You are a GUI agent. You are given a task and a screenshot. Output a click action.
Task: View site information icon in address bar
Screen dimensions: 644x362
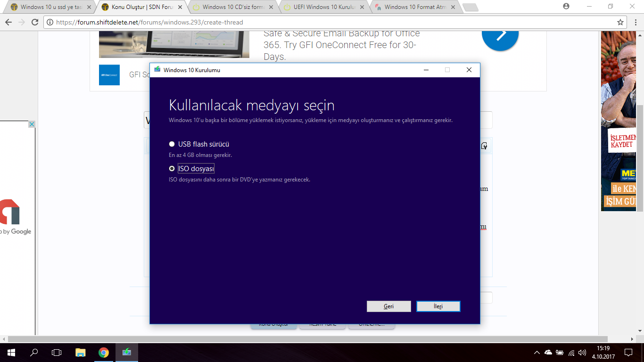point(50,22)
